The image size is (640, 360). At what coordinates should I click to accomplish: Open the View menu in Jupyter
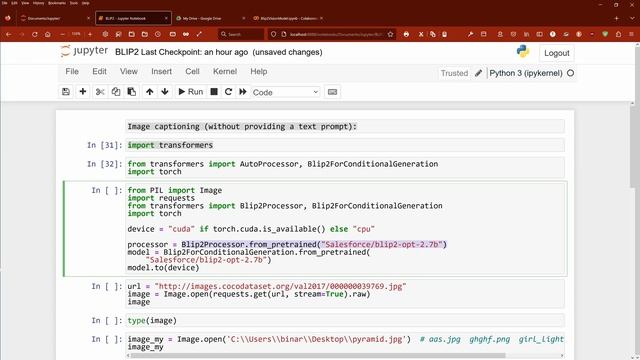pos(129,71)
